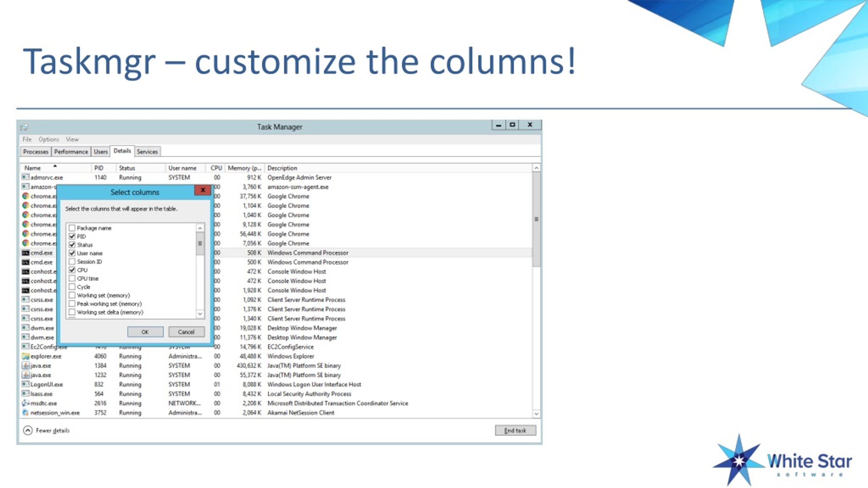Switch to the Users tab

101,152
